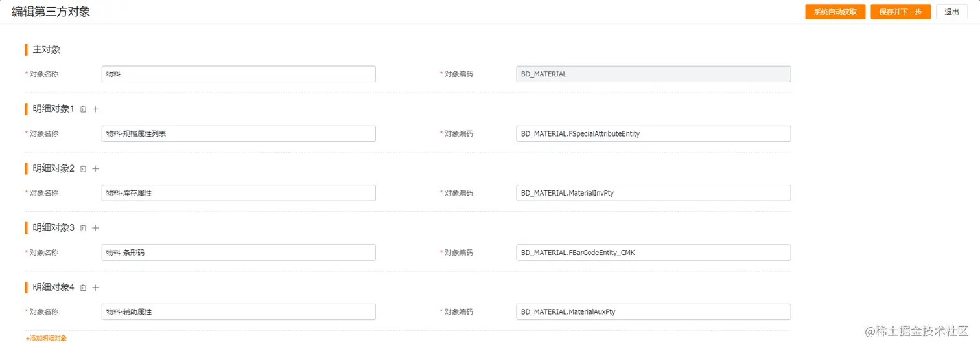Image resolution: width=980 pixels, height=349 pixels.
Task: Click the 明细对象4 section heading
Action: [54, 287]
